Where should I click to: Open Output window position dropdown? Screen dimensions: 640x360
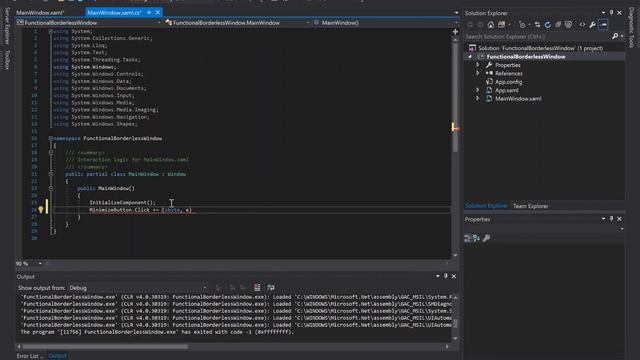(x=438, y=276)
